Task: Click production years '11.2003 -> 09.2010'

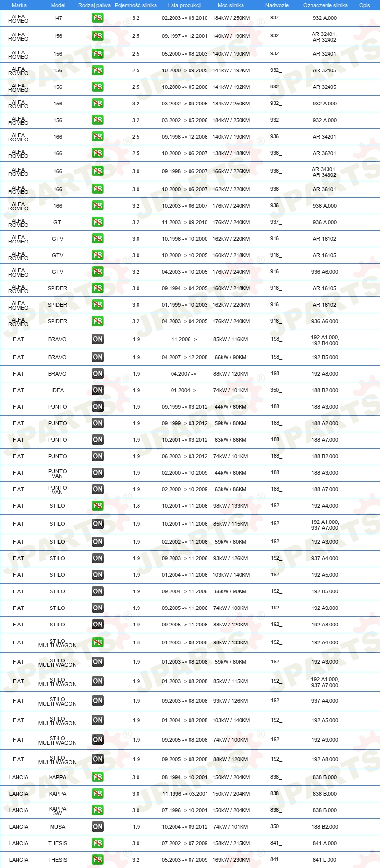Action: (185, 222)
